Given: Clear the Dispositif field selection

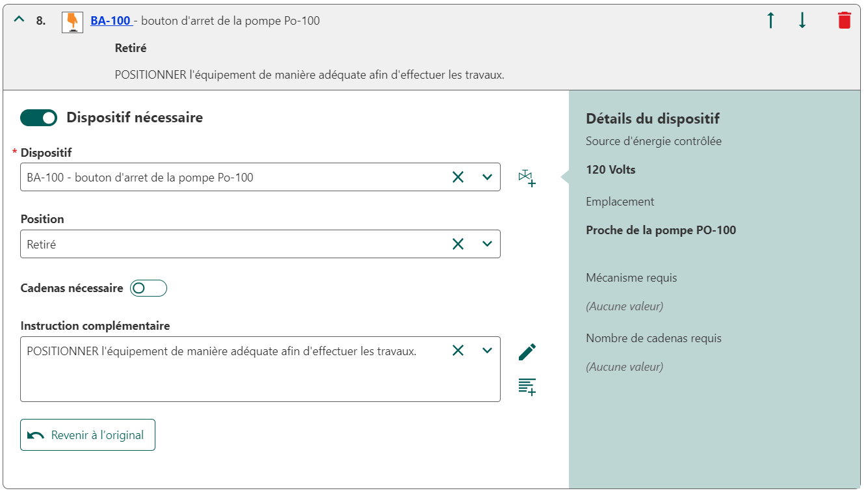Looking at the screenshot, I should pyautogui.click(x=458, y=177).
